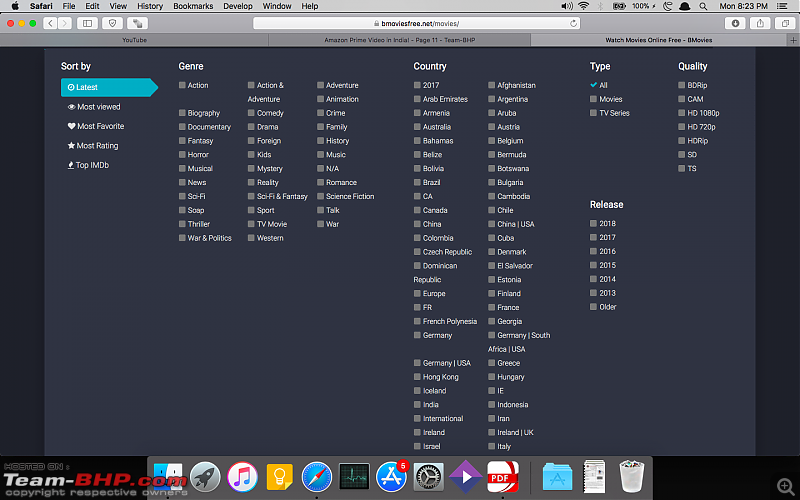Select the Movies type checkbox
The height and width of the screenshot is (500, 800).
click(593, 99)
